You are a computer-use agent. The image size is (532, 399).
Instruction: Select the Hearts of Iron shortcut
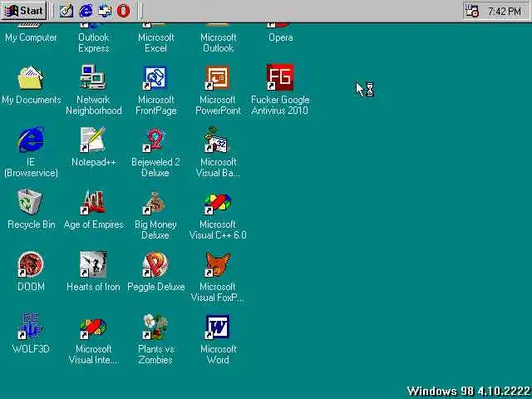pos(93,264)
